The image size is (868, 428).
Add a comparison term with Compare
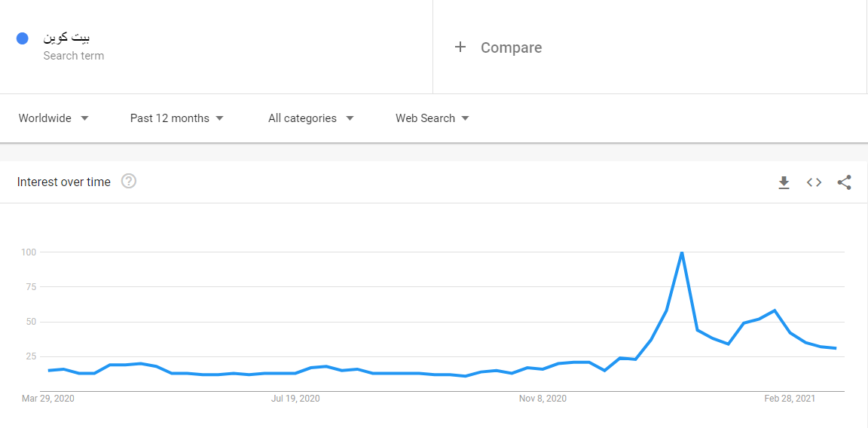click(x=511, y=47)
